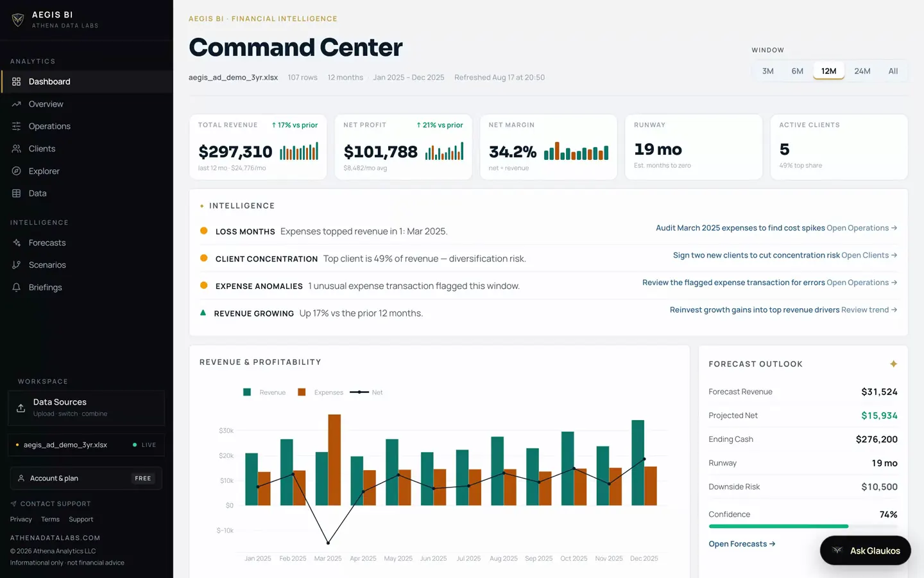Open the Privacy link
Viewport: 924px width, 578px height.
pyautogui.click(x=21, y=520)
